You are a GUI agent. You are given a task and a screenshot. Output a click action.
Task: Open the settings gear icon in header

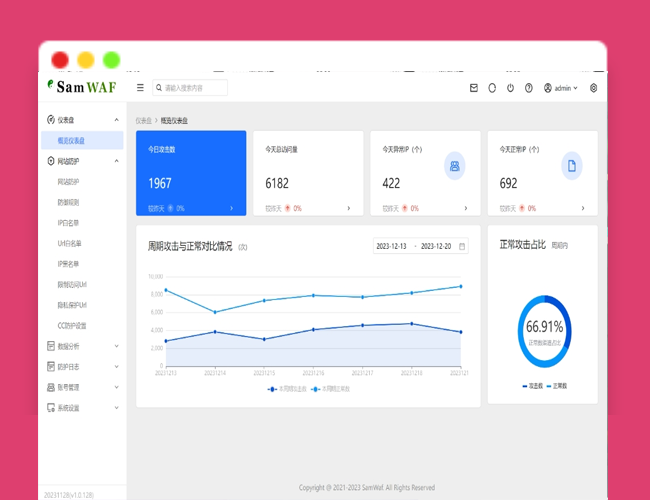click(593, 88)
